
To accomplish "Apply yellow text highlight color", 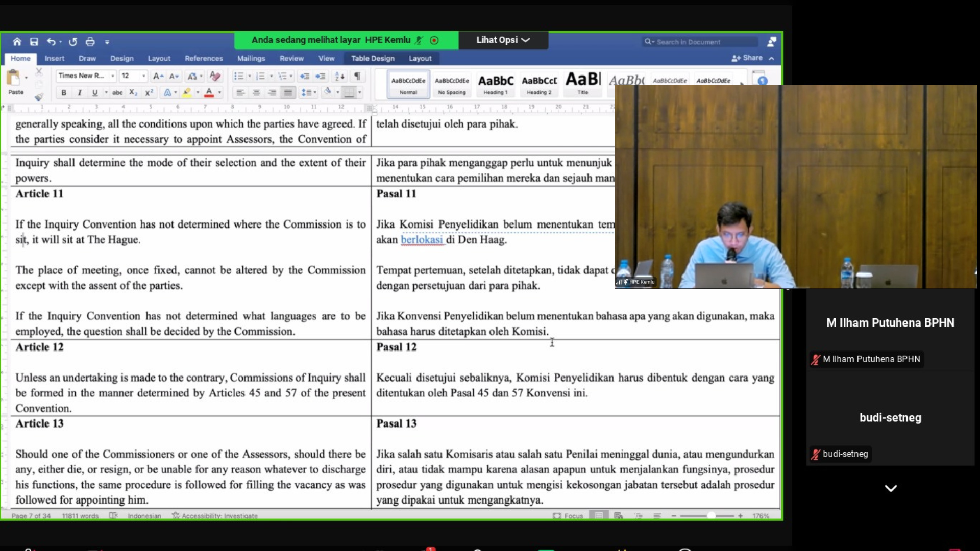I will pyautogui.click(x=187, y=92).
